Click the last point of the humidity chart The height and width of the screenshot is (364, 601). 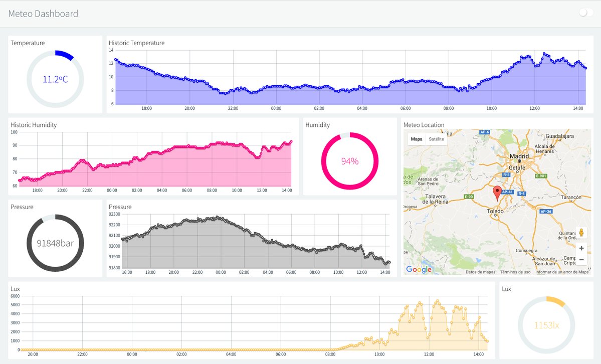click(291, 142)
